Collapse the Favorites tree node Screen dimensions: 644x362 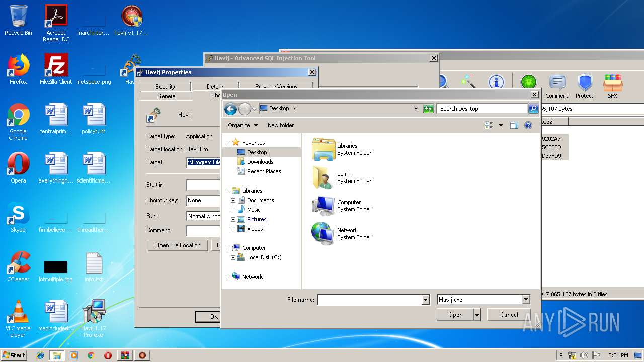click(x=228, y=143)
